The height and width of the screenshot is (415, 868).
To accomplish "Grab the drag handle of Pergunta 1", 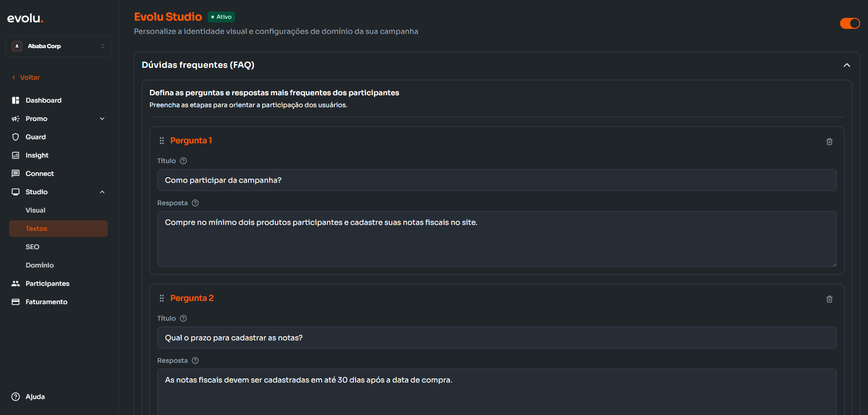I will point(162,141).
